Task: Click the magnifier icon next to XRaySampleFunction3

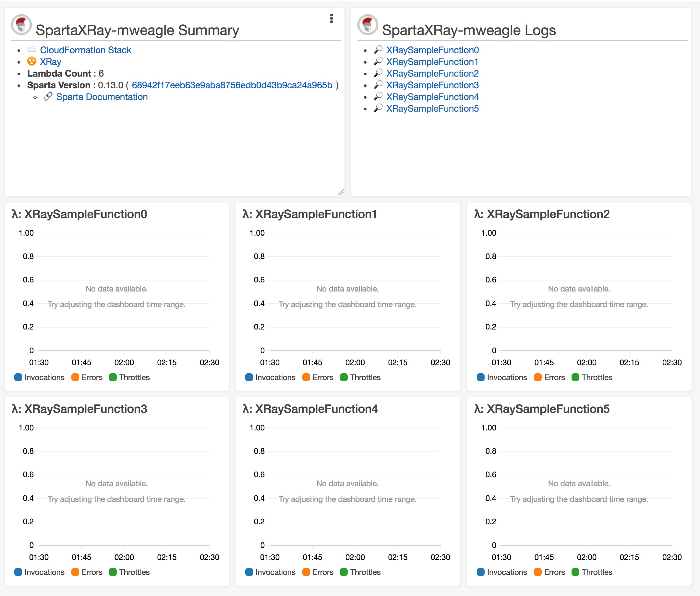Action: point(378,85)
